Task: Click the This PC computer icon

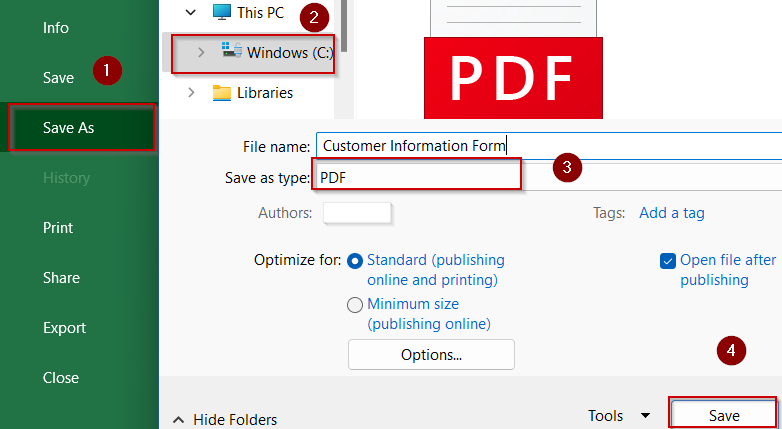Action: (222, 12)
